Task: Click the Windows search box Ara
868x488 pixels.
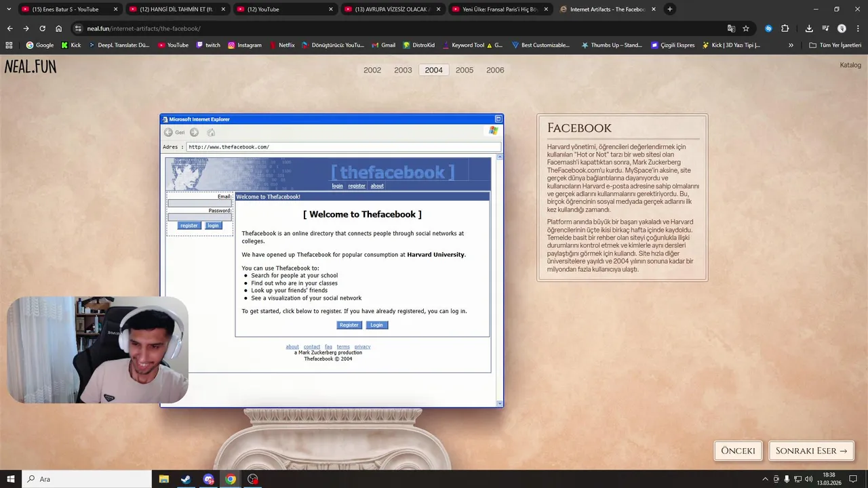Action: click(87, 479)
